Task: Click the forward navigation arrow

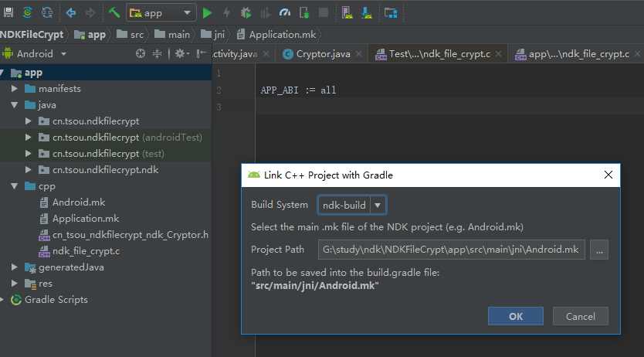Action: (x=90, y=12)
